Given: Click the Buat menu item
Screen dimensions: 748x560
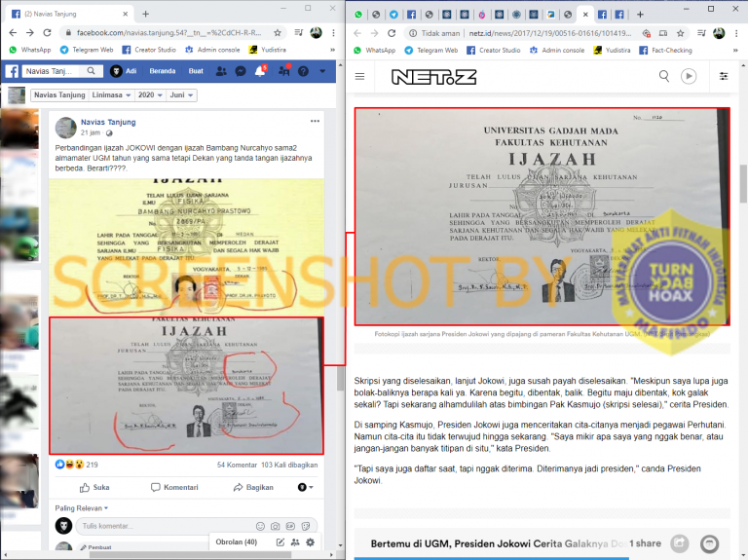Looking at the screenshot, I should point(196,71).
